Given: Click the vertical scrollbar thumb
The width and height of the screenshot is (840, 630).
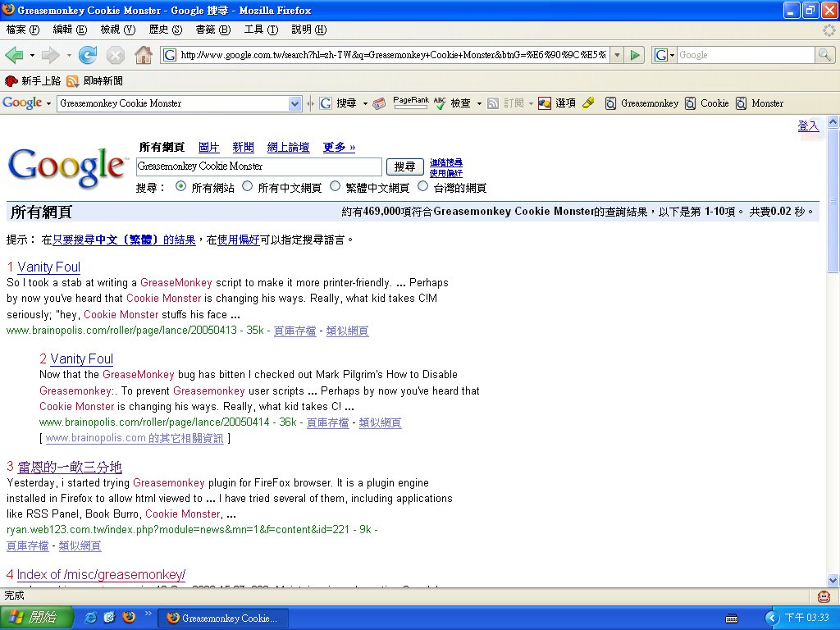Looking at the screenshot, I should (833, 202).
